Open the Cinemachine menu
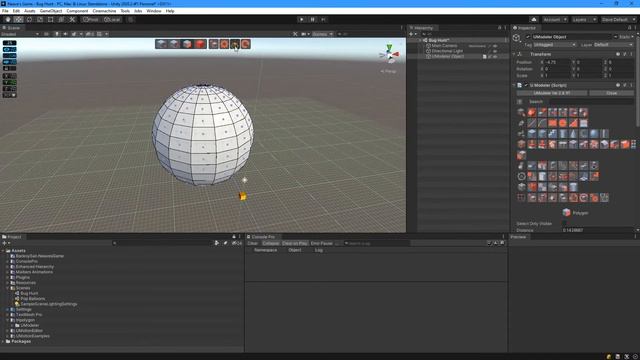Viewport: 640px width, 360px height. [x=104, y=11]
